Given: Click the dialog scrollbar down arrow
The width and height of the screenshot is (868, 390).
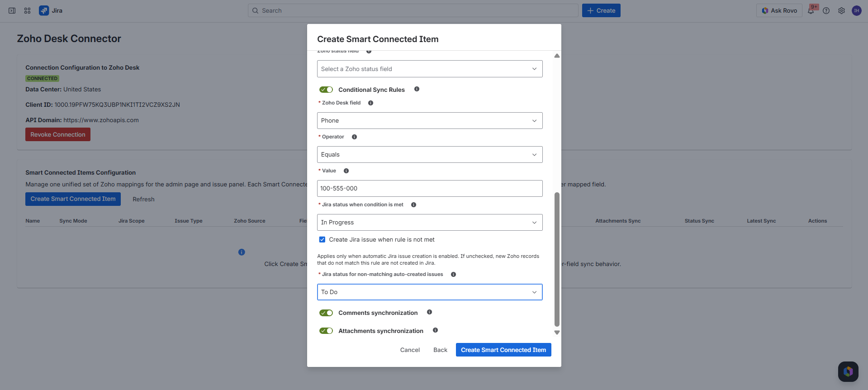Looking at the screenshot, I should coord(557,333).
